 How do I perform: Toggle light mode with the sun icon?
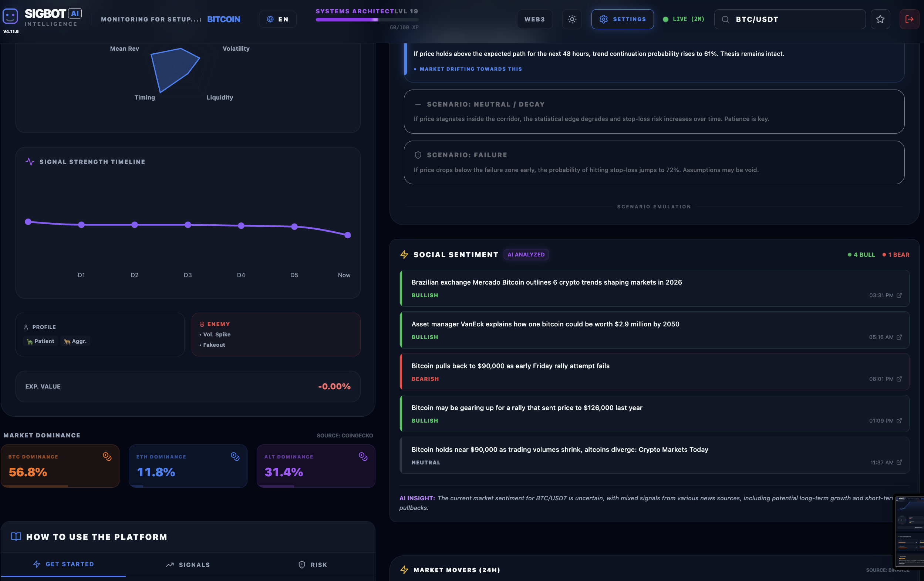pos(572,19)
